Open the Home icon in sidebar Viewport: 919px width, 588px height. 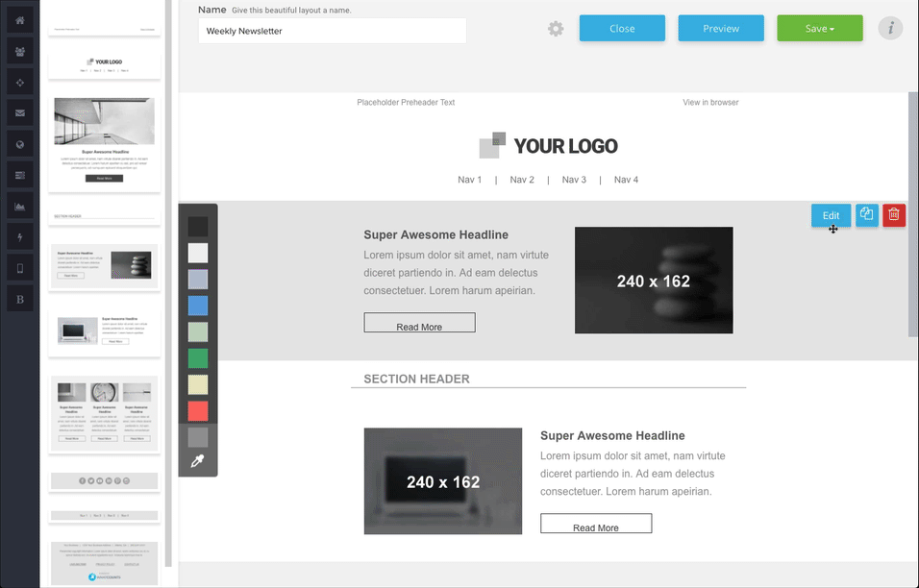click(x=19, y=19)
